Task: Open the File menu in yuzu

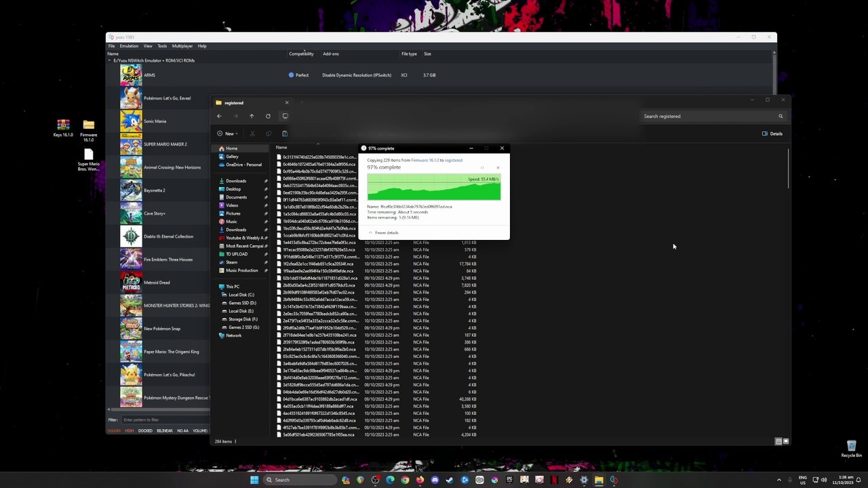Action: point(111,46)
